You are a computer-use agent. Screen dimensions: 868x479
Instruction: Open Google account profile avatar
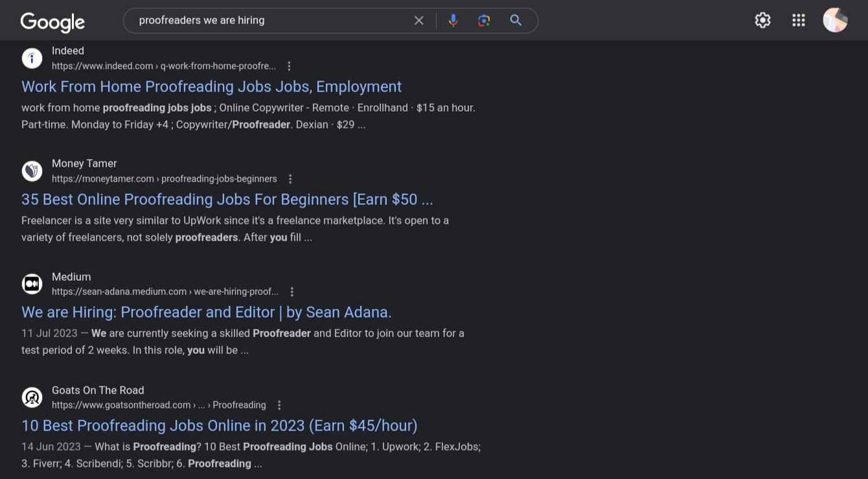[x=836, y=20]
